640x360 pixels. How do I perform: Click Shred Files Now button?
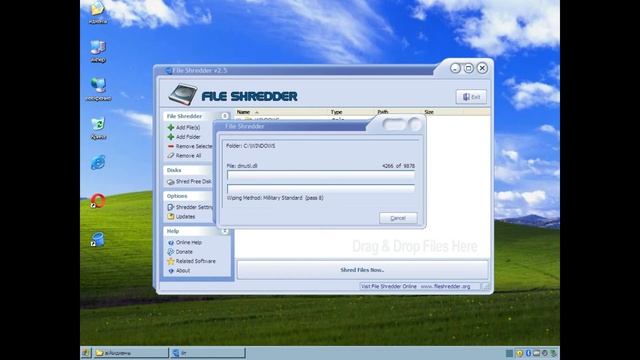click(x=362, y=270)
